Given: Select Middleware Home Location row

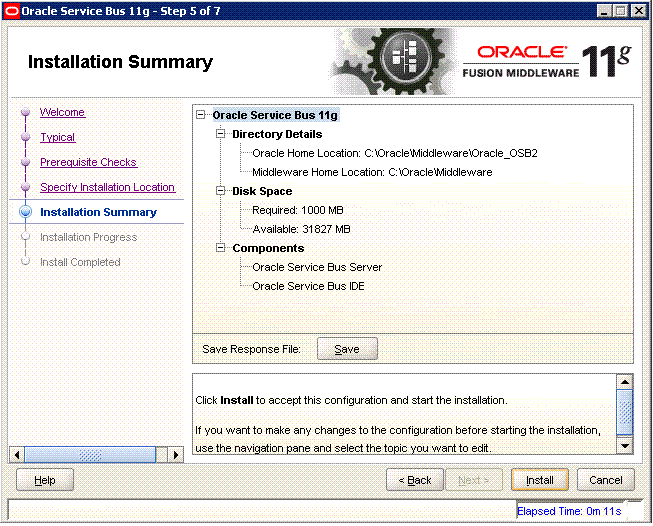Looking at the screenshot, I should pos(372,172).
